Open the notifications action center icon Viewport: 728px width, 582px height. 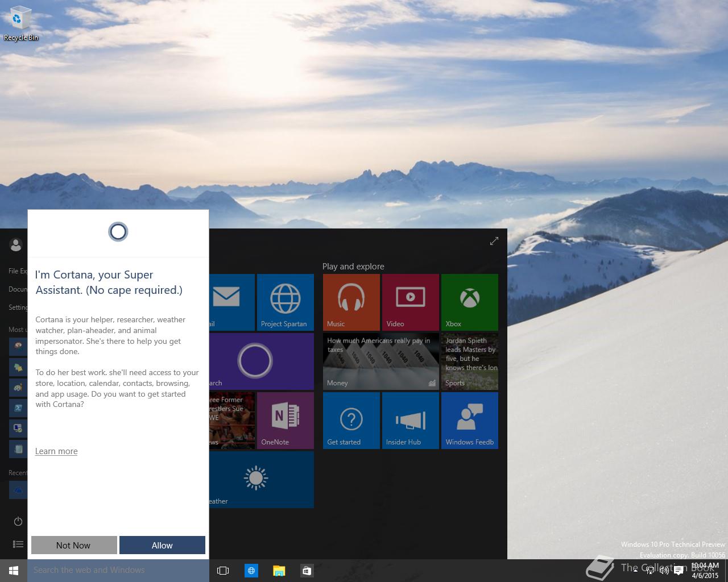679,571
